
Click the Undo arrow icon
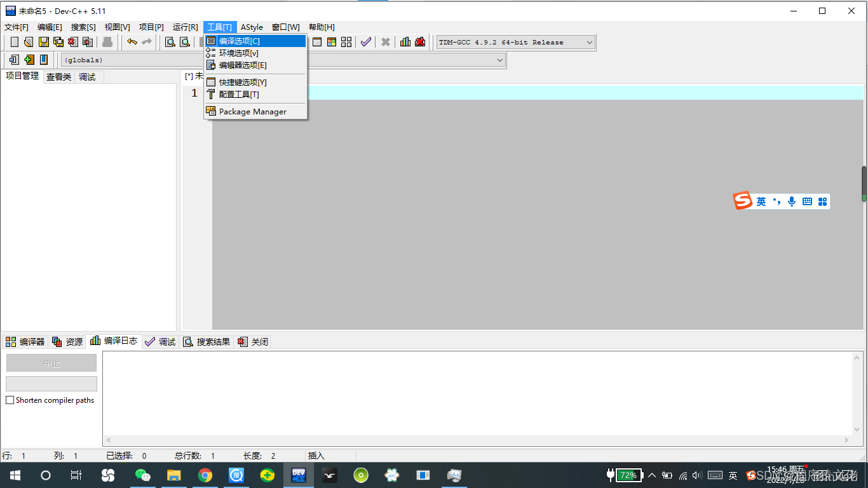[x=132, y=42]
